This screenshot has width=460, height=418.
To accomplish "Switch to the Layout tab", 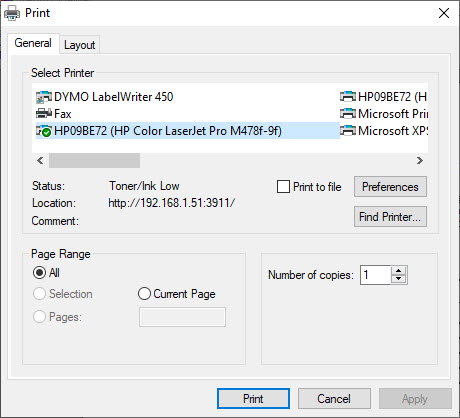I will pyautogui.click(x=80, y=45).
